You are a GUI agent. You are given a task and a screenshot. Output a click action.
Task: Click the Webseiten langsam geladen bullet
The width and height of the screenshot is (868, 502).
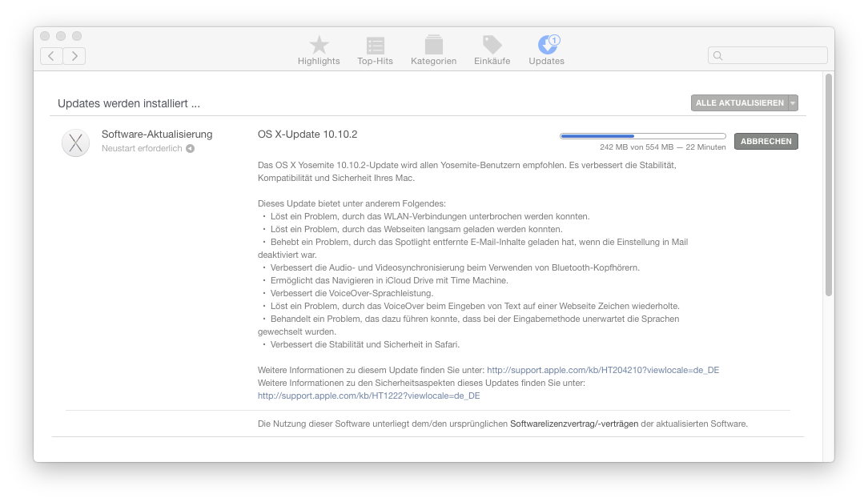coord(416,229)
